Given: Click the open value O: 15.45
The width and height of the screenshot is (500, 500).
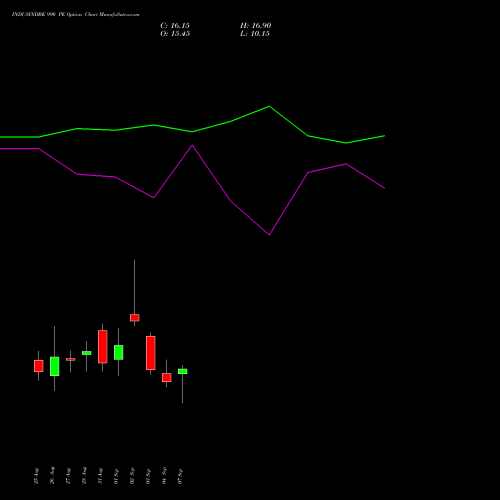Looking at the screenshot, I should pyautogui.click(x=175, y=34).
